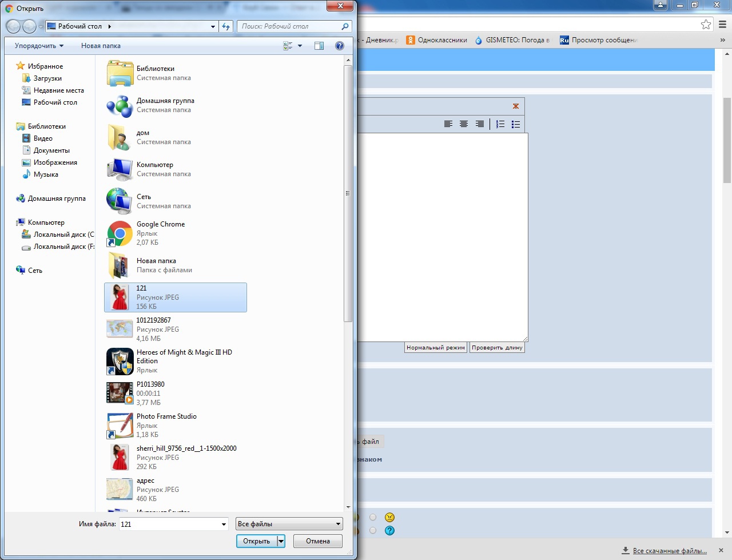Click the Открыть button
732x560 pixels.
257,541
